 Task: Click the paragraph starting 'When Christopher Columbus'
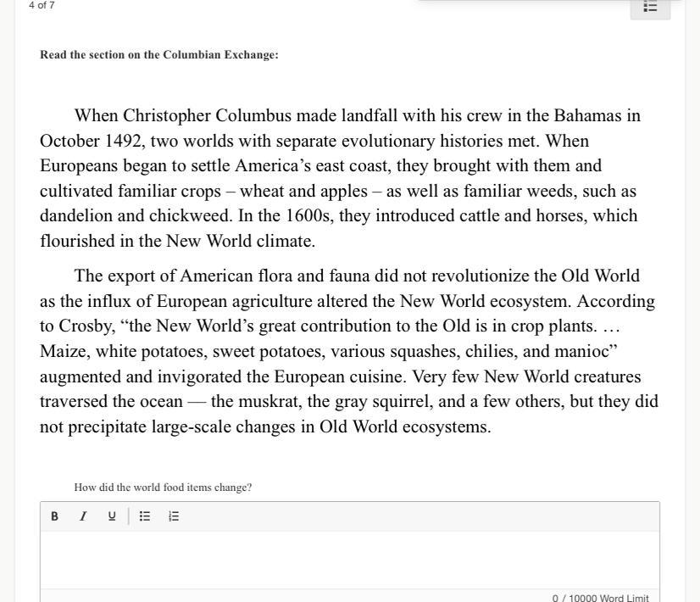(340, 178)
